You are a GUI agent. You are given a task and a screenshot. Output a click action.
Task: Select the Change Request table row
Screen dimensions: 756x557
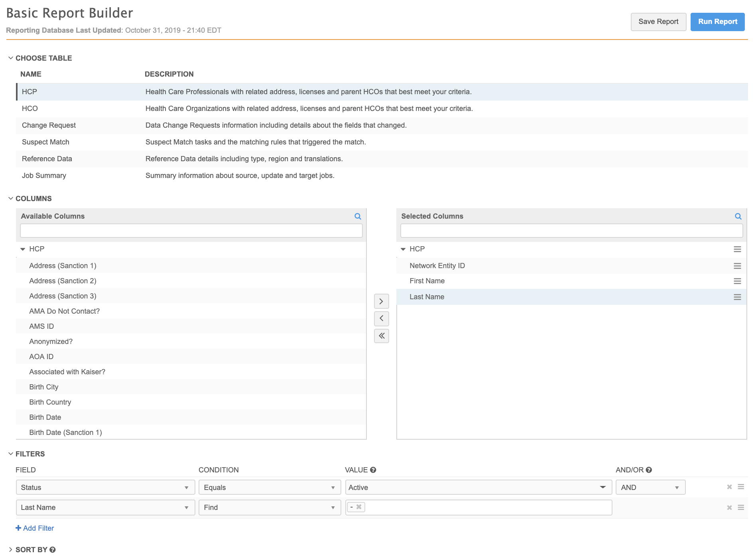[x=49, y=125]
